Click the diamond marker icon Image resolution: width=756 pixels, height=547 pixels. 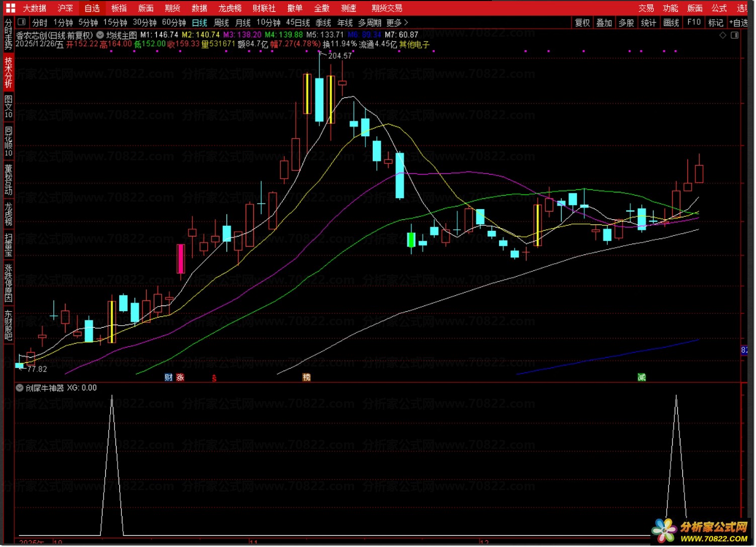click(x=723, y=35)
